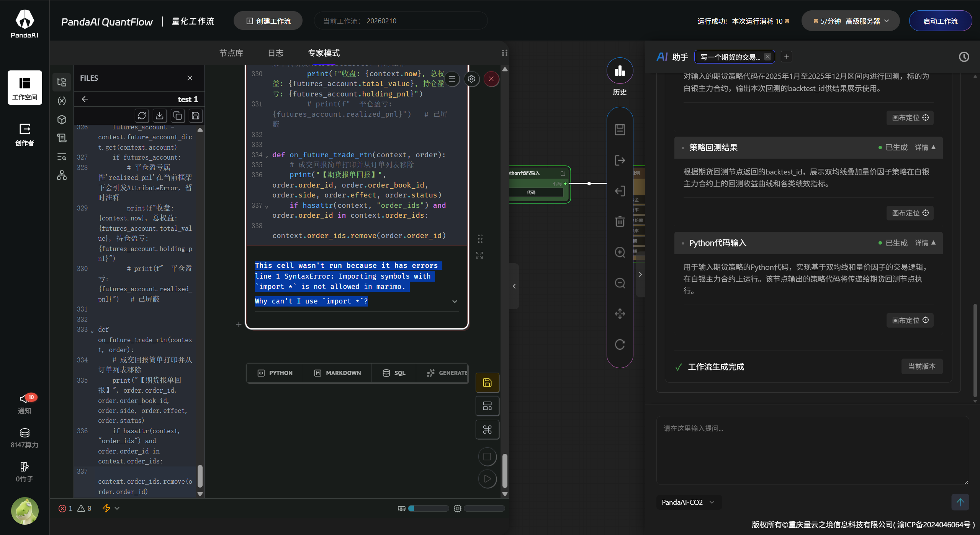
Task: Open the 0竹子 bamboo balance
Action: pyautogui.click(x=25, y=472)
